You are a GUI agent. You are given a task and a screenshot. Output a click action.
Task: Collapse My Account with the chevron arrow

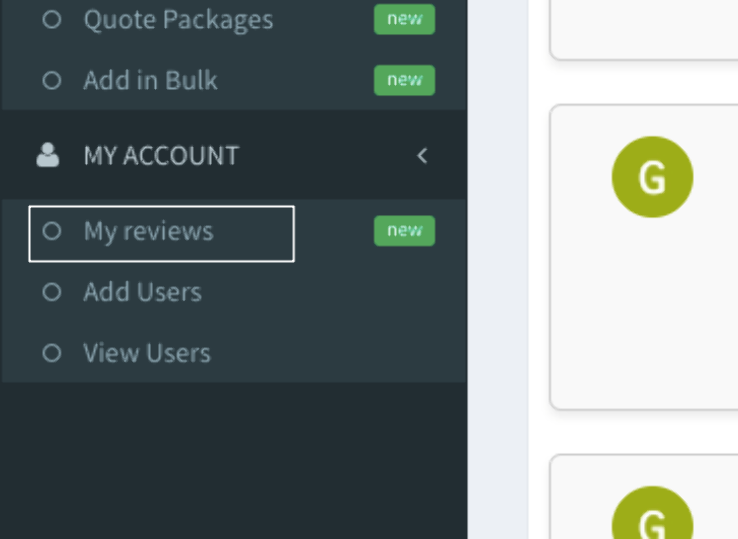pos(422,156)
